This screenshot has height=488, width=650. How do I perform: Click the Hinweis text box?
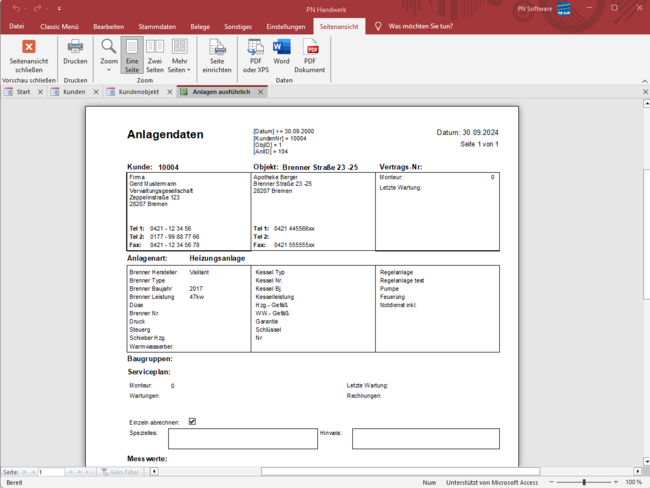coord(426,439)
